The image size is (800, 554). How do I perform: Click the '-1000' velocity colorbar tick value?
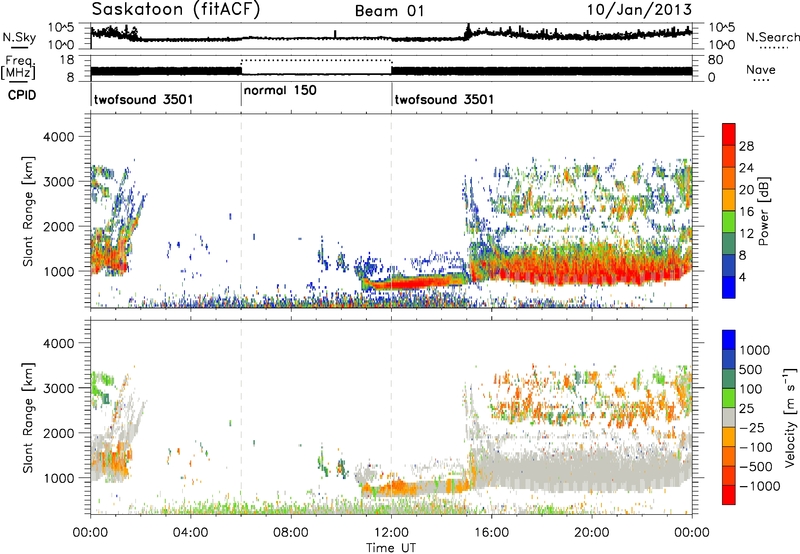pyautogui.click(x=759, y=486)
